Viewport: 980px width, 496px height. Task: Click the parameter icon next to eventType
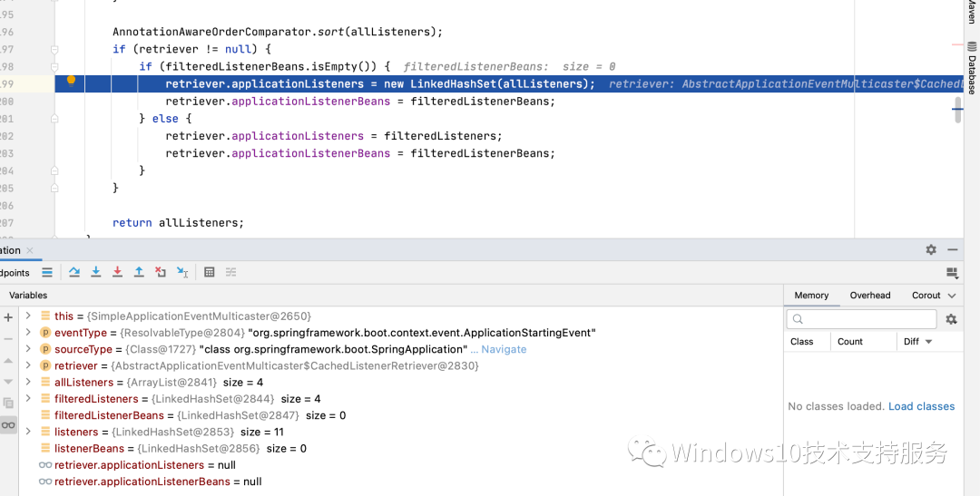point(45,333)
